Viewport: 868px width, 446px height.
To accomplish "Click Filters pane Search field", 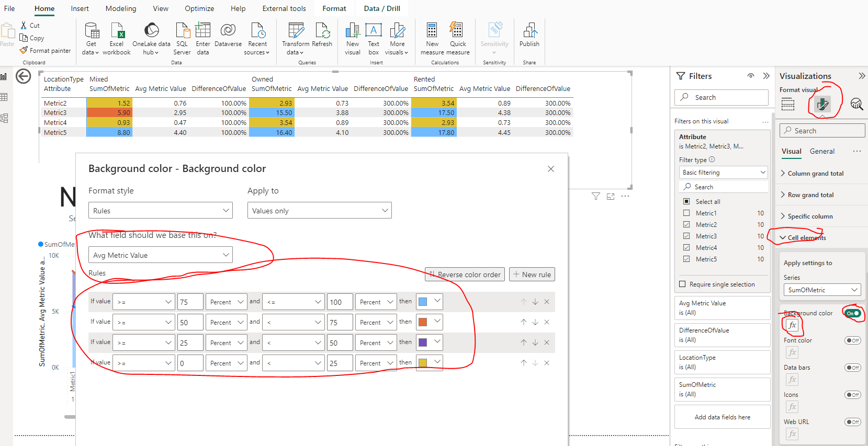I will click(x=722, y=97).
